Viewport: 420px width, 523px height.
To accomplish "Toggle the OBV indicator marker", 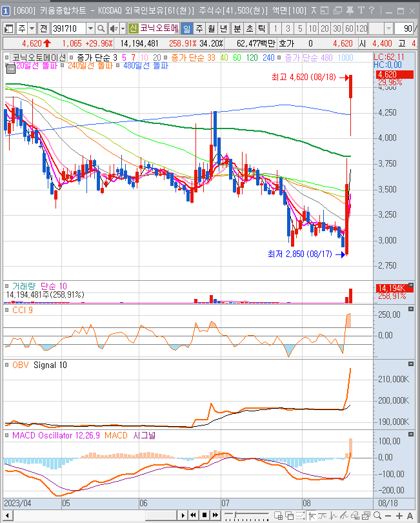I will (6, 365).
